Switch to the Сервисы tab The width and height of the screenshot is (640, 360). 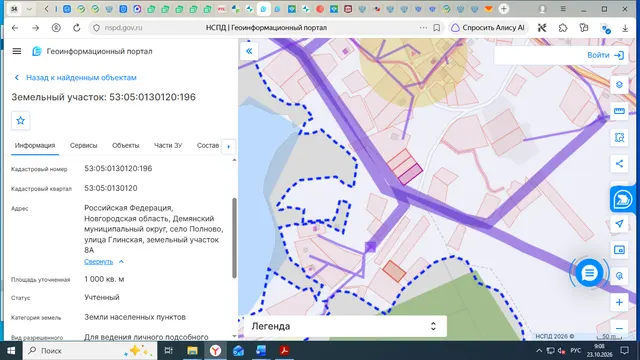click(84, 146)
